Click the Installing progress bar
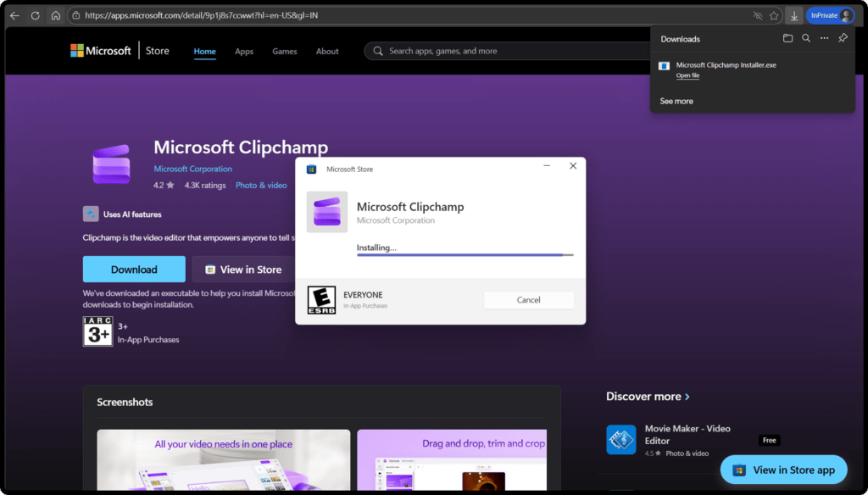Image resolution: width=868 pixels, height=495 pixels. click(463, 254)
